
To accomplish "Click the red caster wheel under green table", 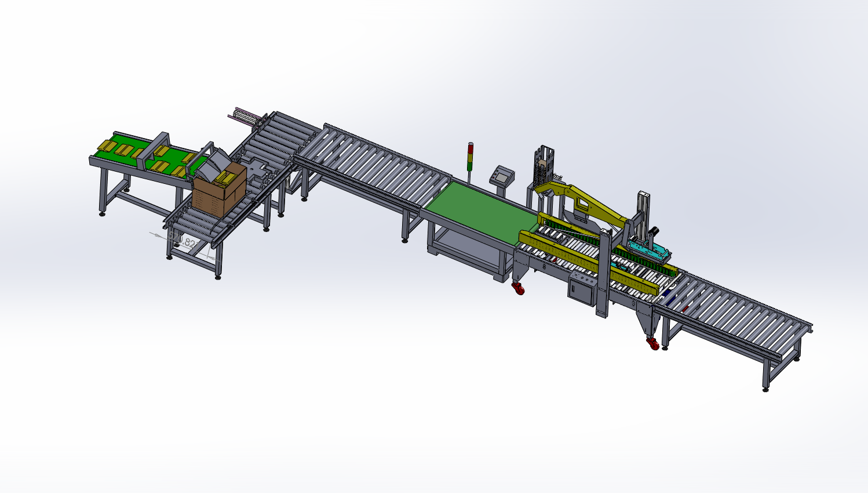I will [519, 288].
